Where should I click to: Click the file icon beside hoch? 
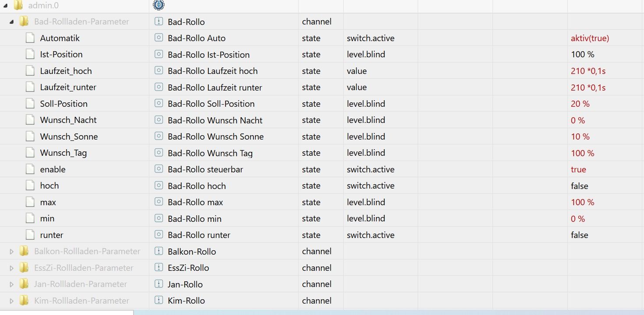(x=30, y=185)
